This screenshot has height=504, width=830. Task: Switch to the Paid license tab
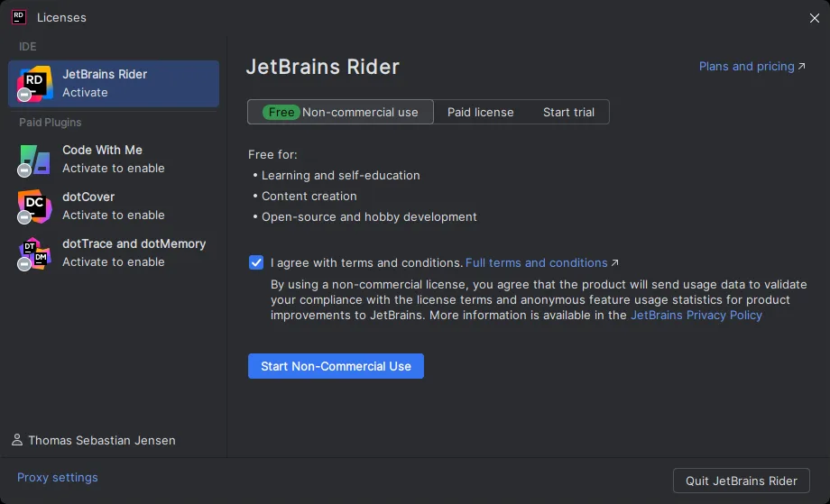click(480, 113)
